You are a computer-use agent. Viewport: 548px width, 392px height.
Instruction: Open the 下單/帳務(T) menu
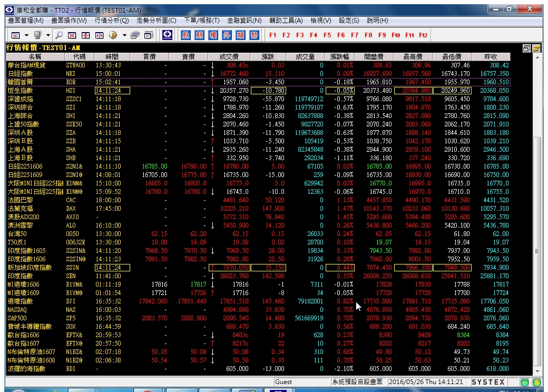(202, 21)
